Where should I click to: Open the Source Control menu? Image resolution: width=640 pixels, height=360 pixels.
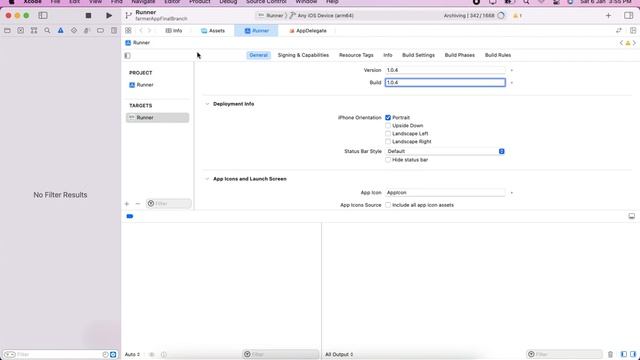tap(266, 2)
